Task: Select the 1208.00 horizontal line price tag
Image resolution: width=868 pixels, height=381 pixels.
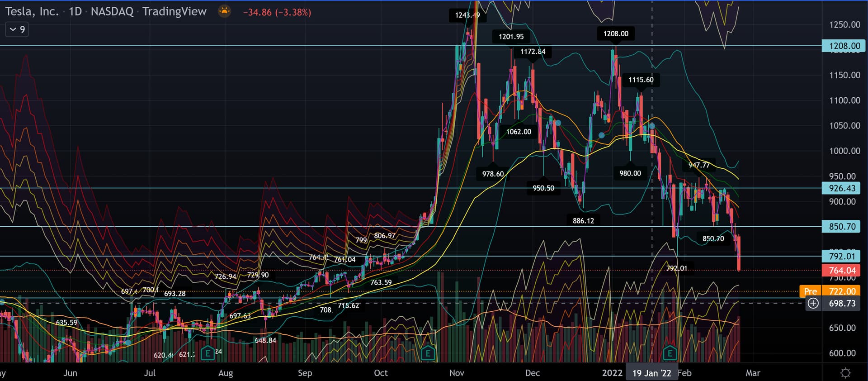Action: 844,46
